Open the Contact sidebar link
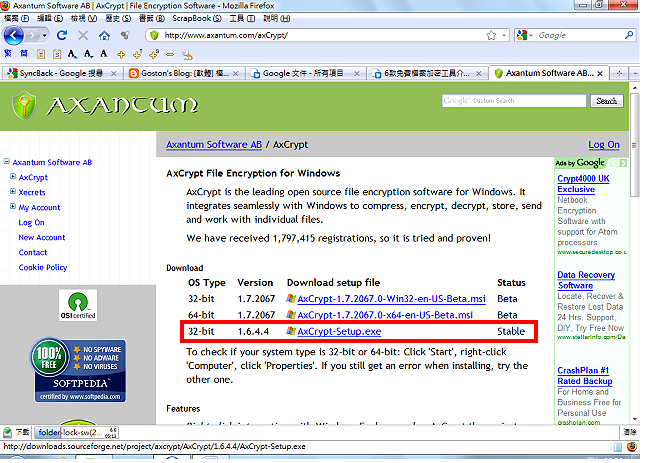The height and width of the screenshot is (463, 645). (x=32, y=252)
